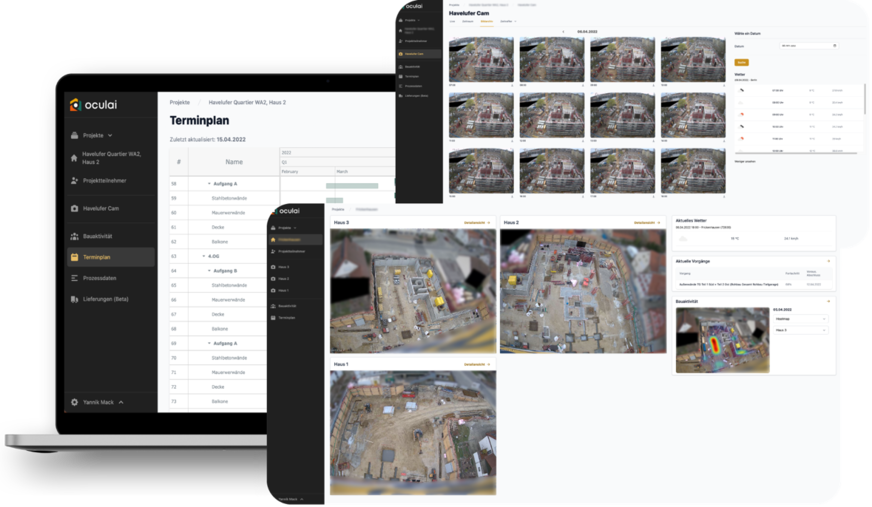The height and width of the screenshot is (507, 872).
Task: Open the Haus 1 camera icon in dashboard sidebar
Action: (x=273, y=290)
